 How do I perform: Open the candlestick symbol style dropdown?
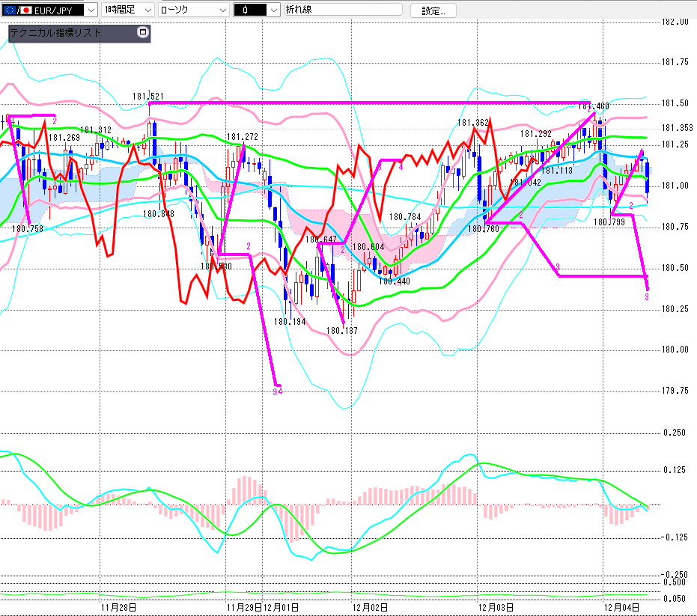click(x=273, y=10)
